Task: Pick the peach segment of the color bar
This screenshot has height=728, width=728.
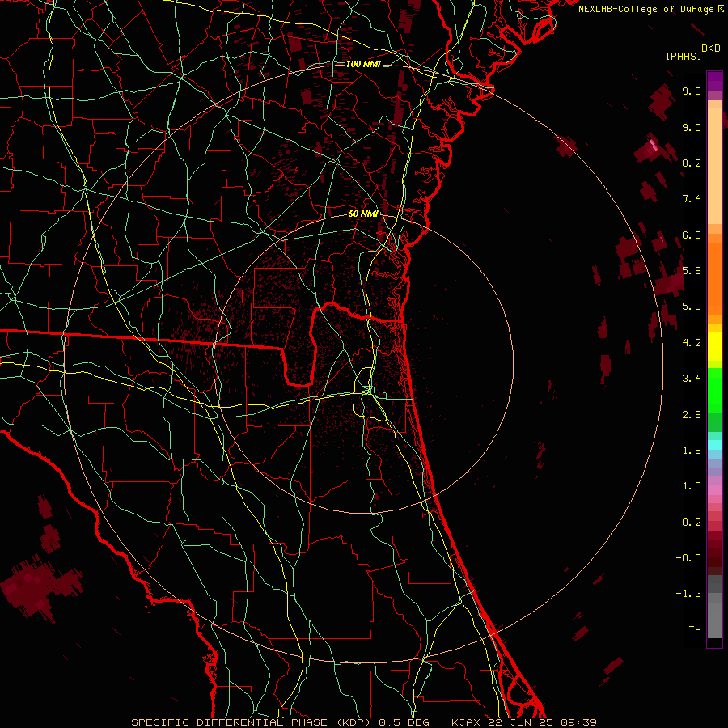Action: click(714, 166)
